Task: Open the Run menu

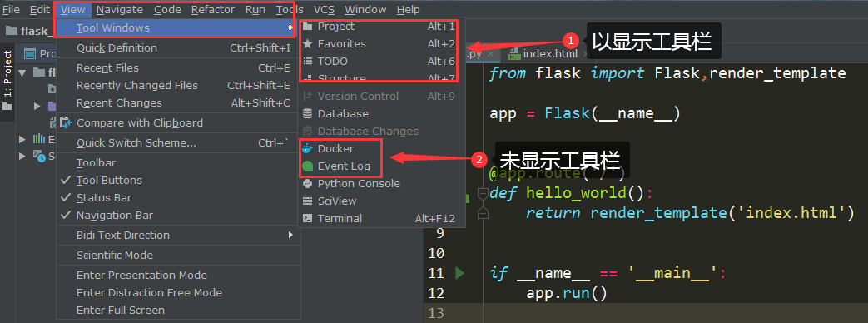Action: (255, 9)
